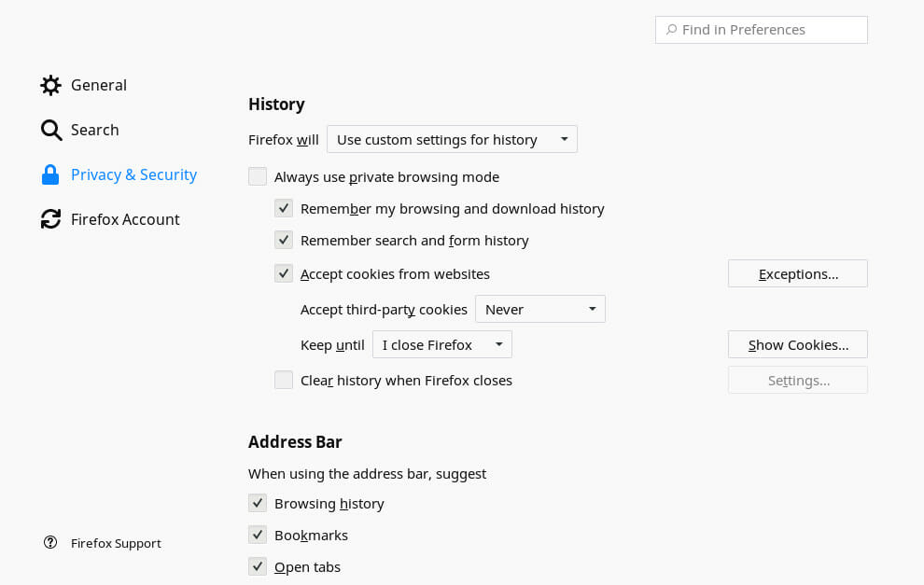This screenshot has width=924, height=585.
Task: Open the Firefox Support link
Action: pos(116,543)
